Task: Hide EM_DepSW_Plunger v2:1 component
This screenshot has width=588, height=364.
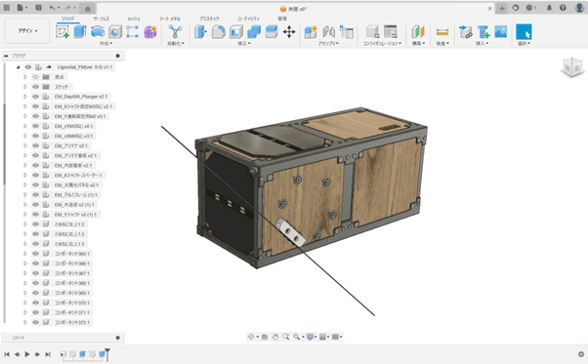Action: tap(35, 97)
